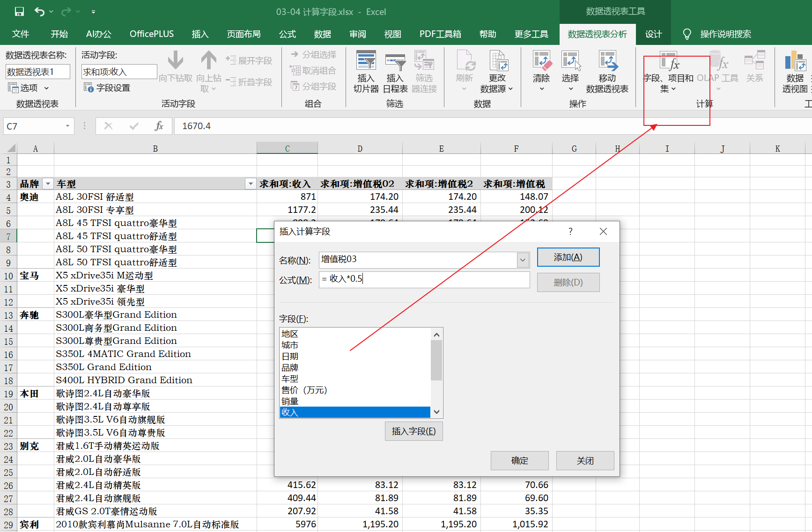Click the lightbulb search icon
This screenshot has height=532, width=812.
click(x=687, y=34)
